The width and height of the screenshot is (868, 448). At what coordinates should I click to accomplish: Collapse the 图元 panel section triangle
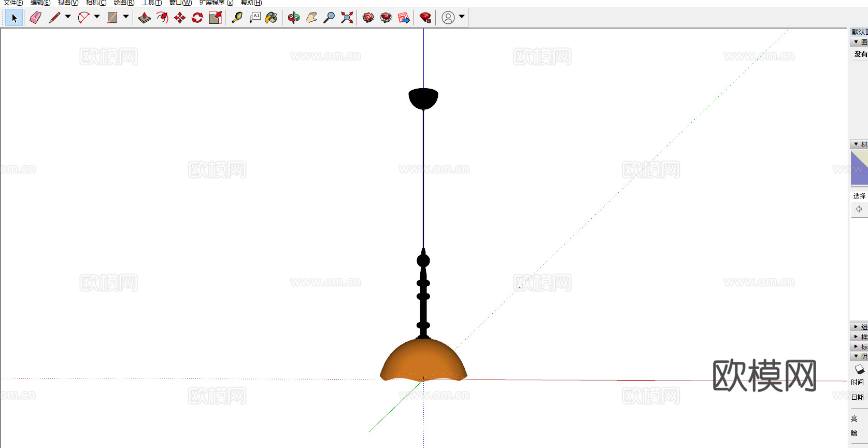pyautogui.click(x=856, y=42)
